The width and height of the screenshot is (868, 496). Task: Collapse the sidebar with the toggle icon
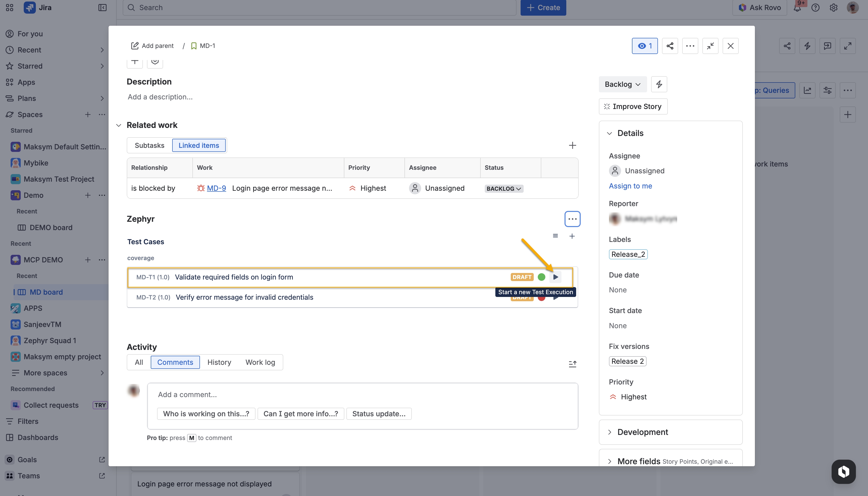coord(102,8)
